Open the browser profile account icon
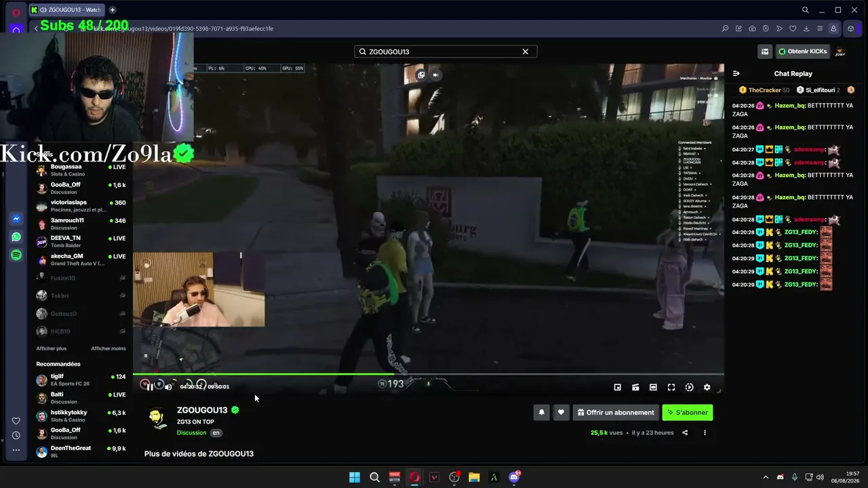Image resolution: width=868 pixels, height=488 pixels. click(x=833, y=28)
